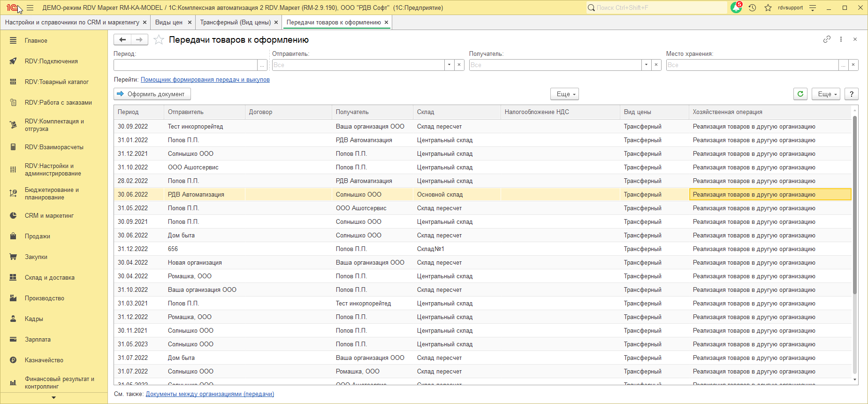Click the Оформить документ button
The image size is (868, 404).
(x=152, y=94)
